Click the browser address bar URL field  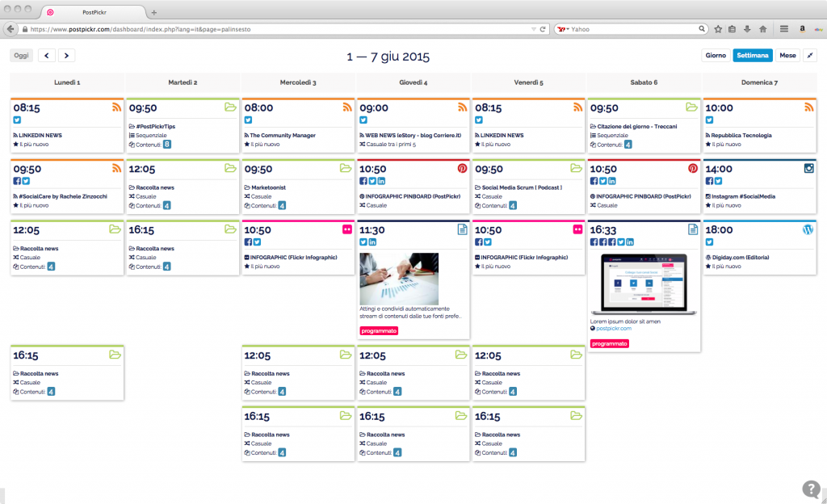tap(275, 28)
